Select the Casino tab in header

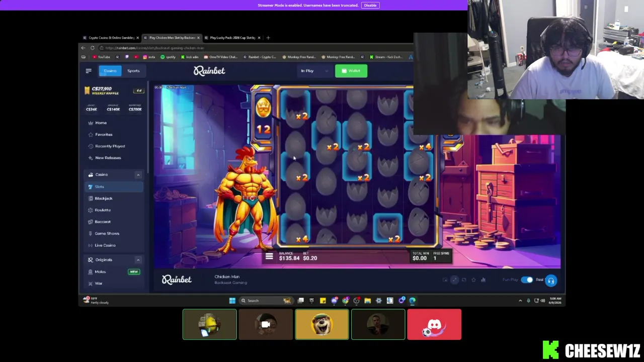[110, 71]
